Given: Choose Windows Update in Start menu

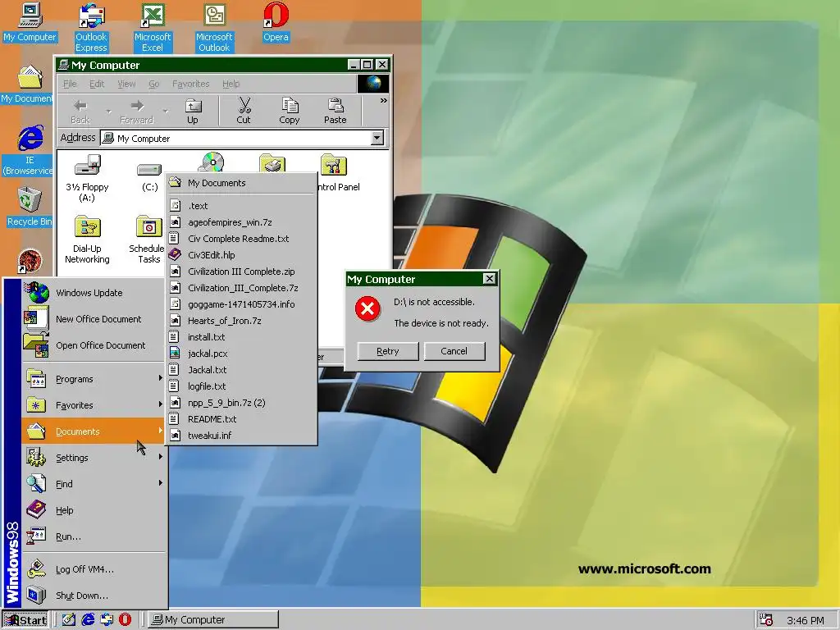Looking at the screenshot, I should pyautogui.click(x=94, y=293).
